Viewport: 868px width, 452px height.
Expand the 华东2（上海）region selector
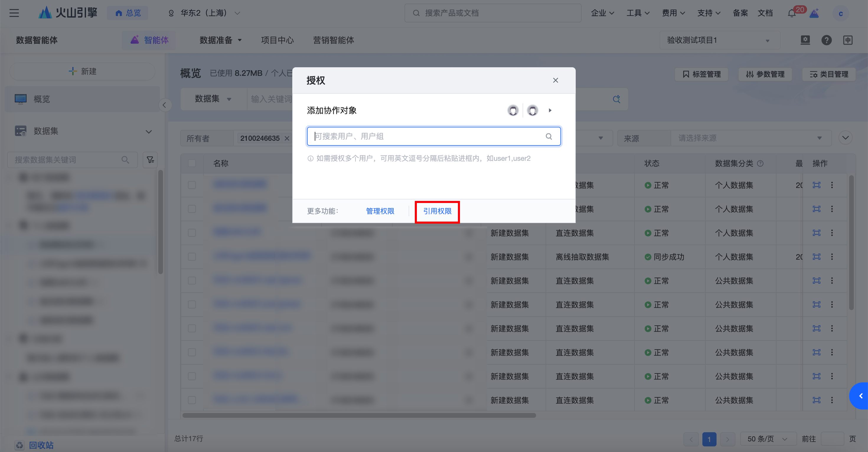204,13
